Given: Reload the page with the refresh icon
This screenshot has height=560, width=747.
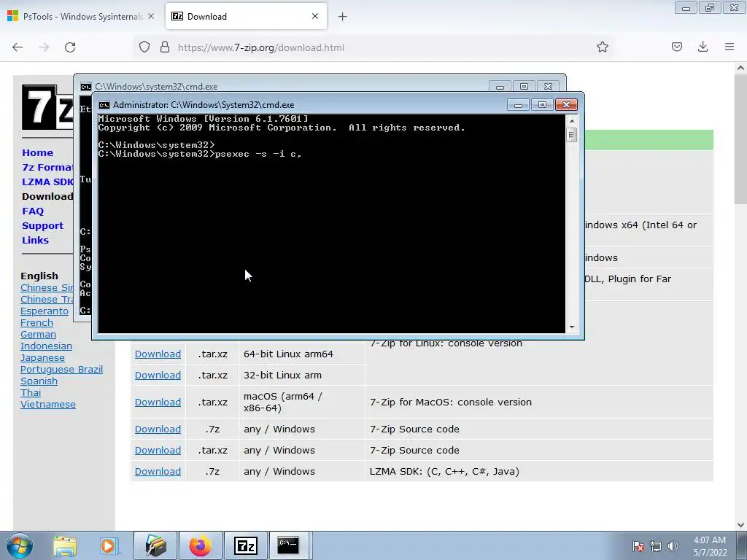Looking at the screenshot, I should (x=70, y=47).
